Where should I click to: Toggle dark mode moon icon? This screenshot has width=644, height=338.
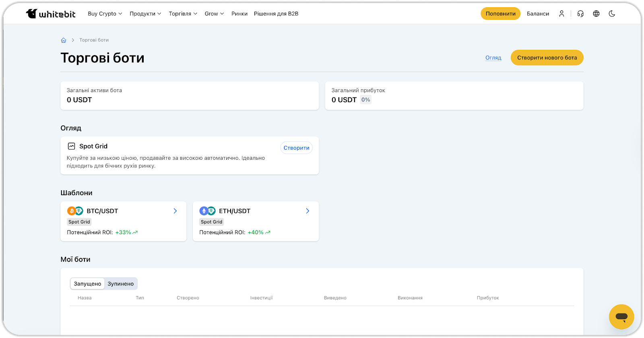click(612, 14)
